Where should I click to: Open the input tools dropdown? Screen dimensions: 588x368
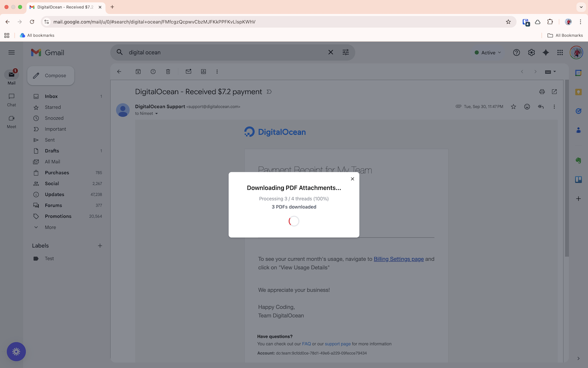550,72
